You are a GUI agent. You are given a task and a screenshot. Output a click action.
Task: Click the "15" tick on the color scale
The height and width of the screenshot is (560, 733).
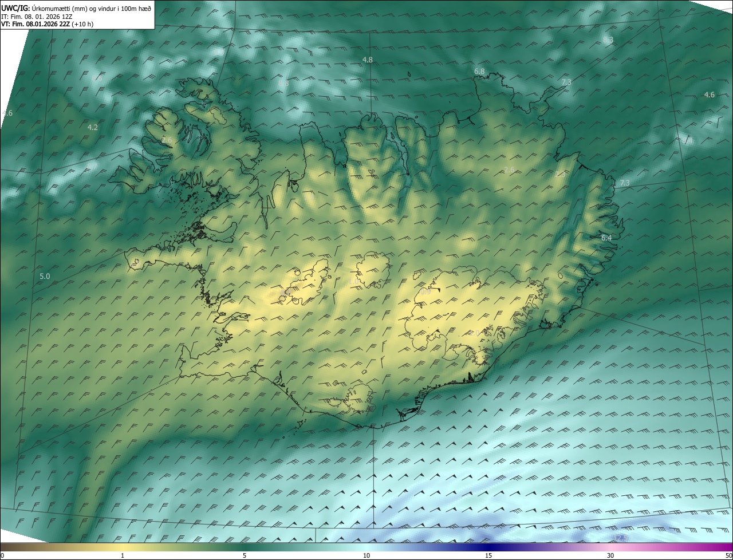488,555
